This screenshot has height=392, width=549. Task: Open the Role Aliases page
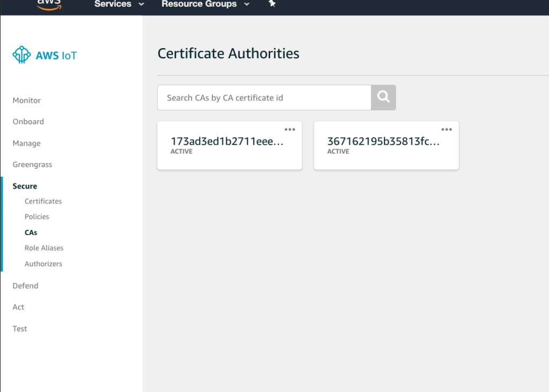point(44,248)
